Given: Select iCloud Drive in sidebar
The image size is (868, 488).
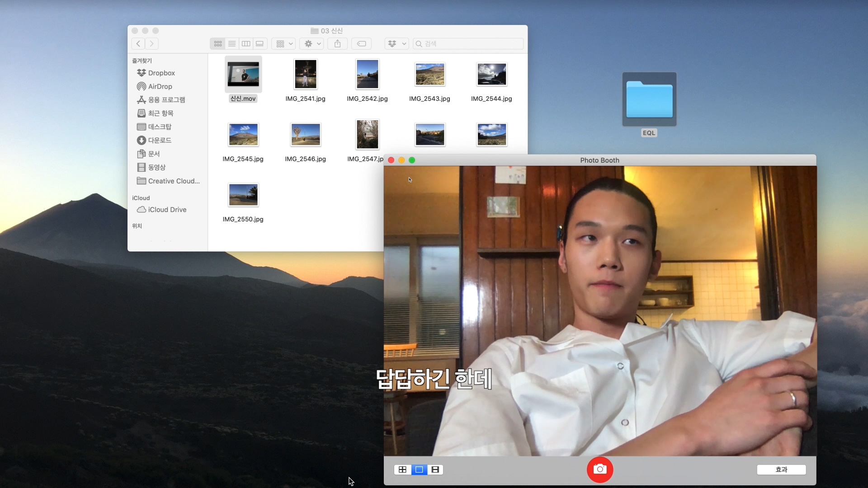Looking at the screenshot, I should click(x=167, y=210).
